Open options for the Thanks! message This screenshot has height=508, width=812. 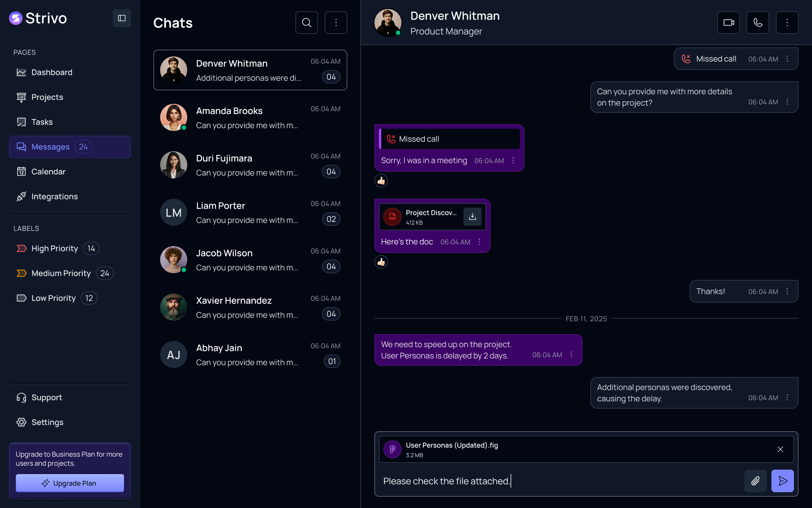tap(787, 292)
